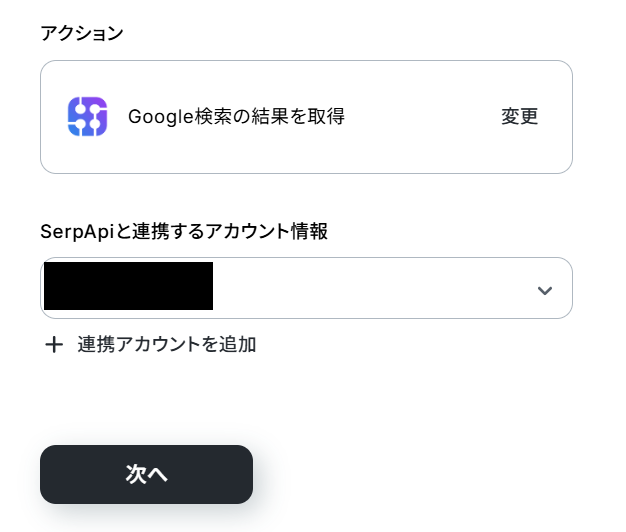Click the chevron arrow in the account selector
The width and height of the screenshot is (626, 532).
tap(545, 290)
